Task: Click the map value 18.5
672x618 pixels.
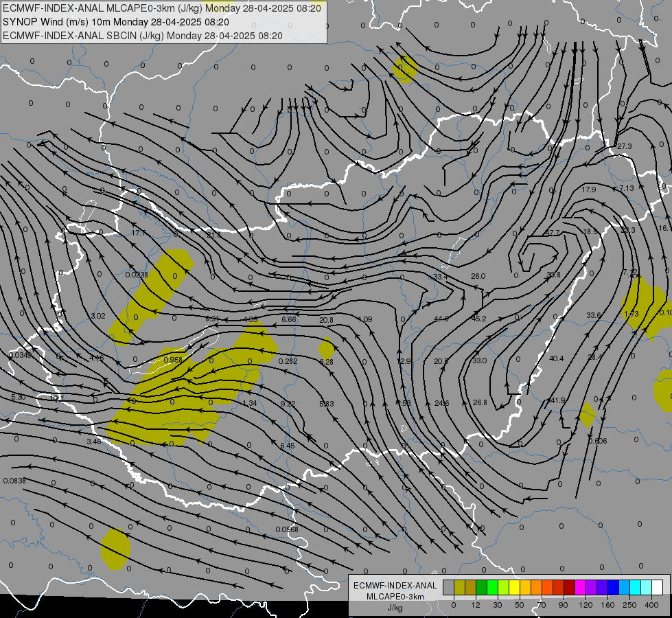Action: pyautogui.click(x=590, y=231)
